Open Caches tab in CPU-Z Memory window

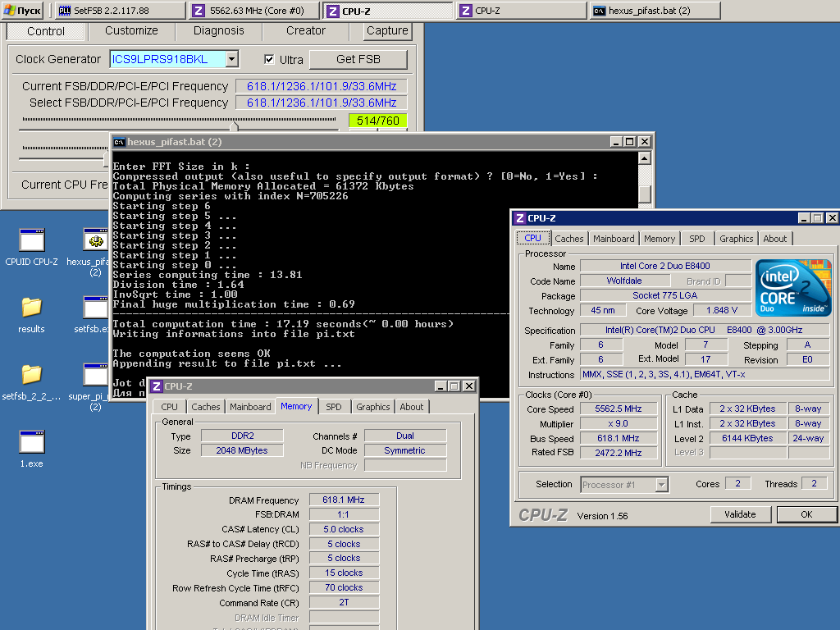(x=206, y=407)
